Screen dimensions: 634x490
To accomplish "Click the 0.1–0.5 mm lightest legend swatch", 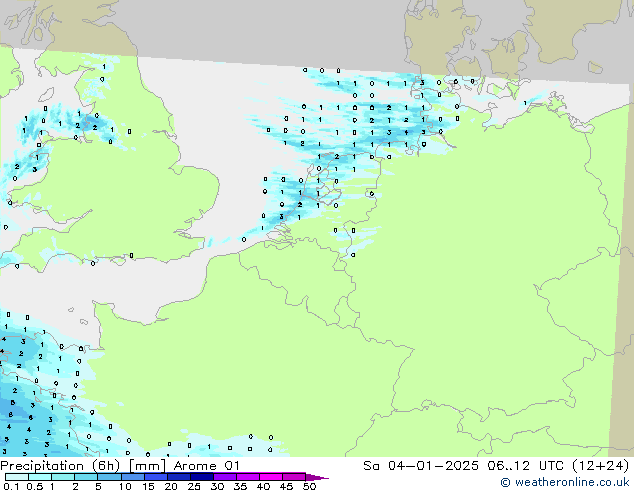I will tap(17, 477).
